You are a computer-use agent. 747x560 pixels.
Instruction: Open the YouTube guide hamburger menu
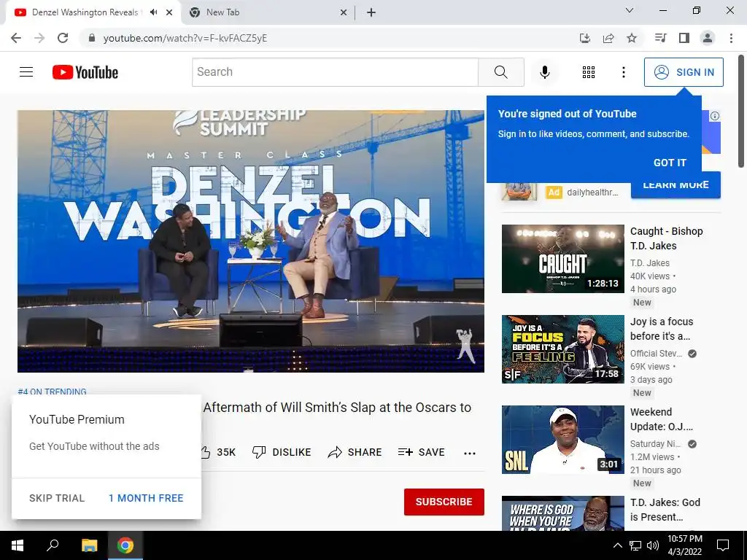pyautogui.click(x=26, y=72)
